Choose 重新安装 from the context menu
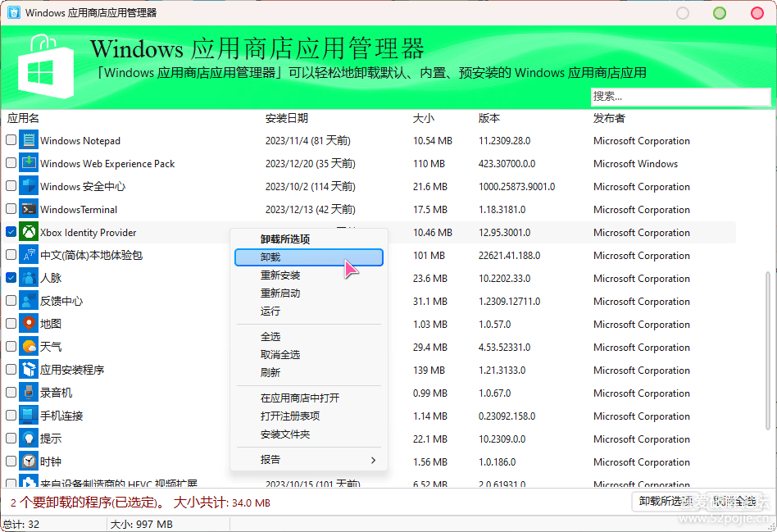 (x=309, y=275)
